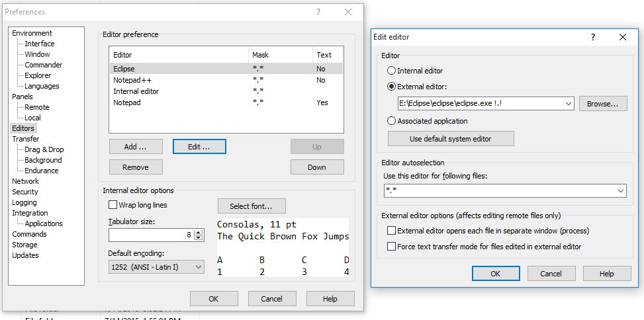
Task: Open the external editor path dropdown
Action: 569,104
